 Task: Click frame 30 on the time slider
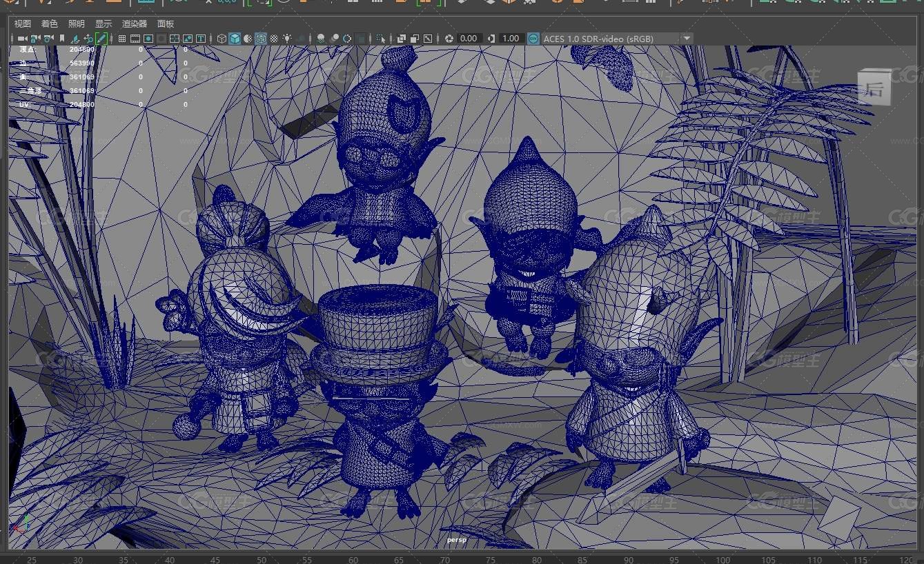(78, 560)
